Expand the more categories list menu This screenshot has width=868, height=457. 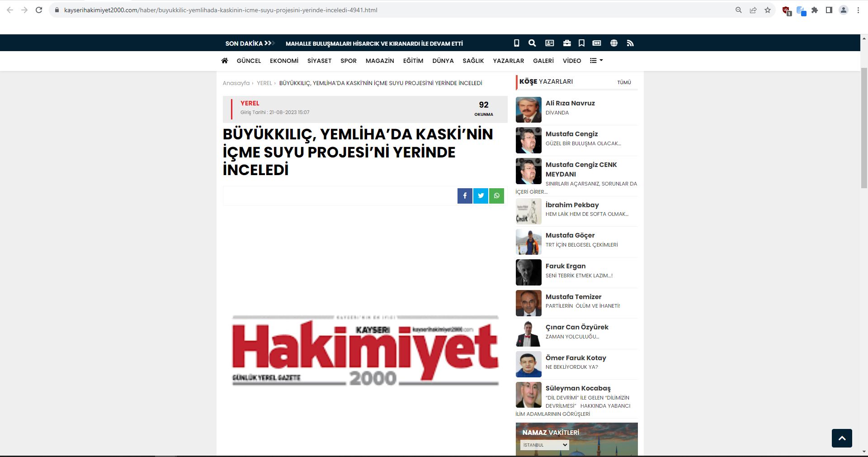tap(596, 61)
